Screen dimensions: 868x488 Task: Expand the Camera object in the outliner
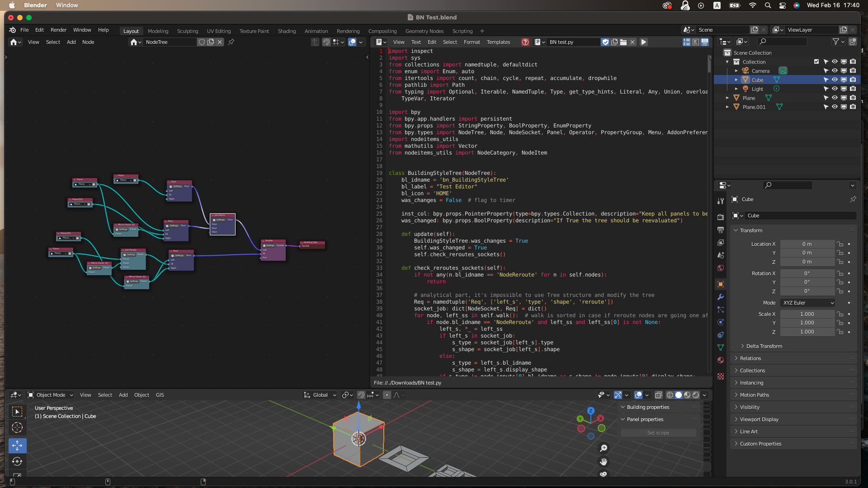click(736, 70)
